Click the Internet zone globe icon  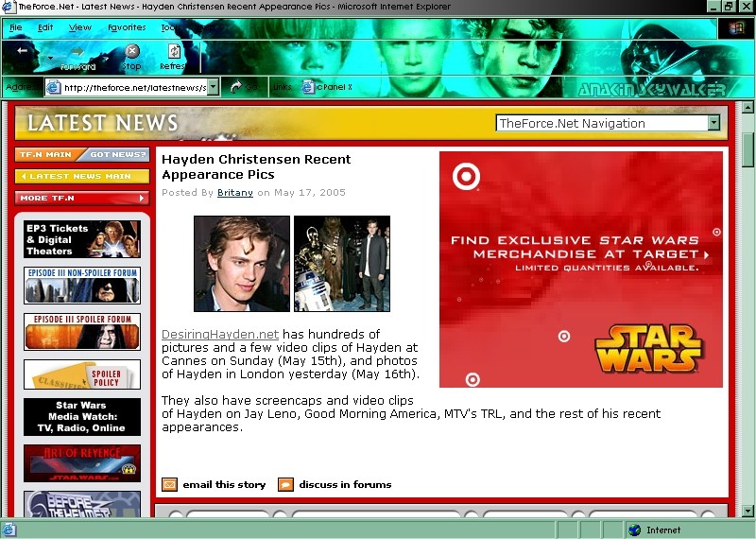click(x=635, y=530)
